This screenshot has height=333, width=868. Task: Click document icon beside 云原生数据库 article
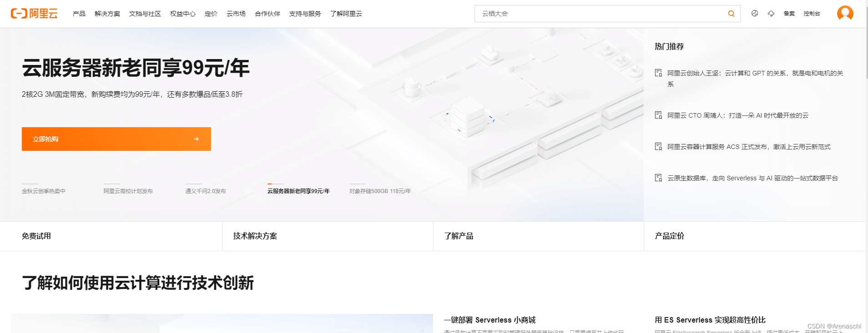658,178
